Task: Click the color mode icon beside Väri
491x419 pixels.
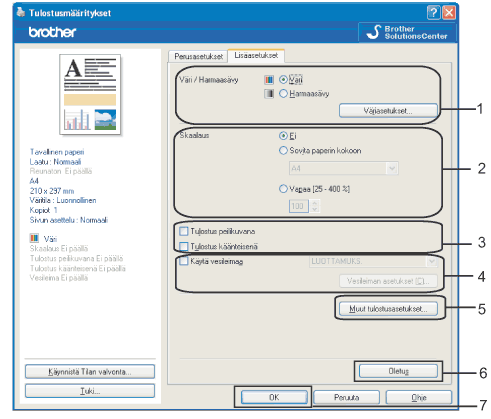Action: (x=269, y=80)
